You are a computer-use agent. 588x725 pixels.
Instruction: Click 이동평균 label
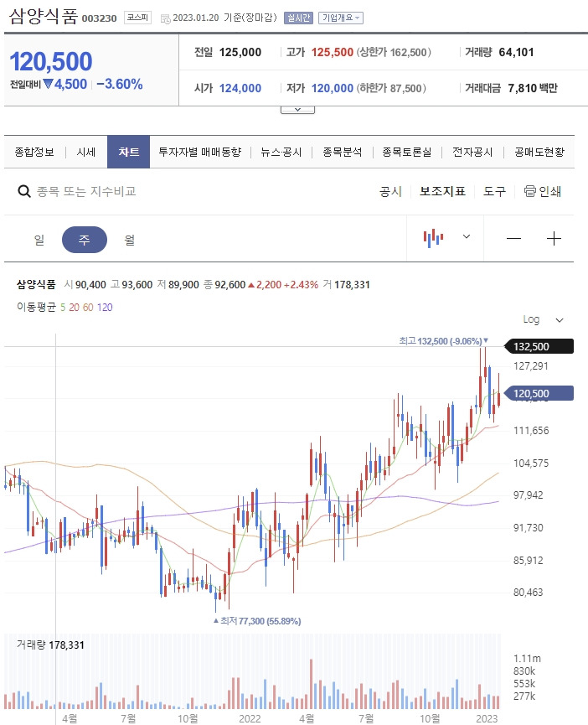(x=36, y=307)
